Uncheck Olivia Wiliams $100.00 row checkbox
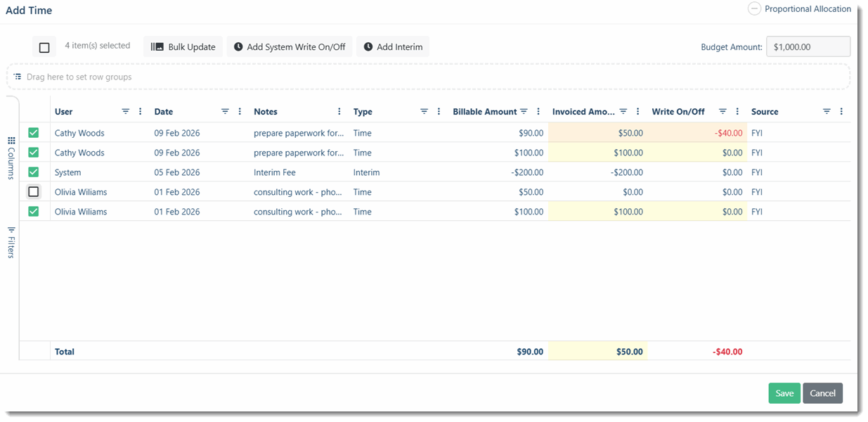868x422 pixels. 33,212
